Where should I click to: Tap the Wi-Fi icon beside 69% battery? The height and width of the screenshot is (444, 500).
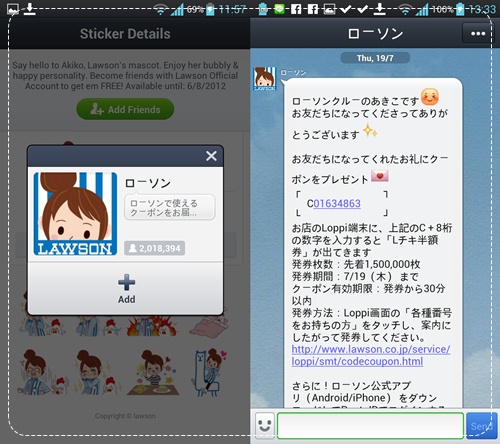[x=161, y=10]
